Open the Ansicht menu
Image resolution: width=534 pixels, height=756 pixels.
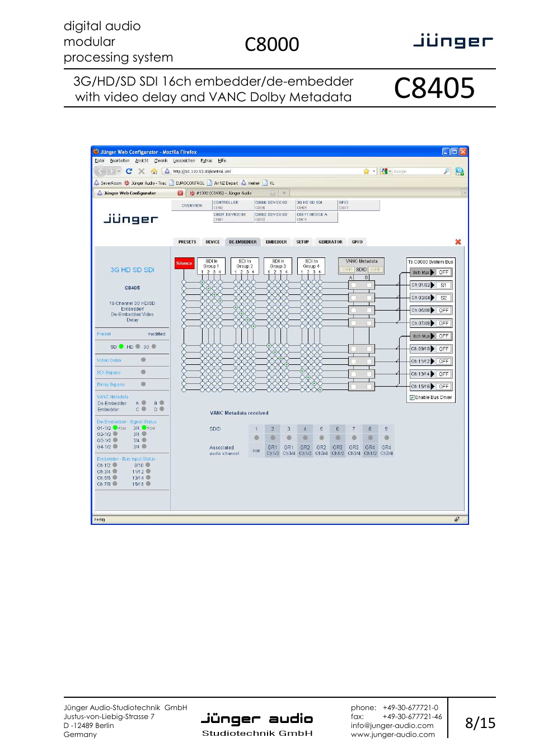[142, 161]
